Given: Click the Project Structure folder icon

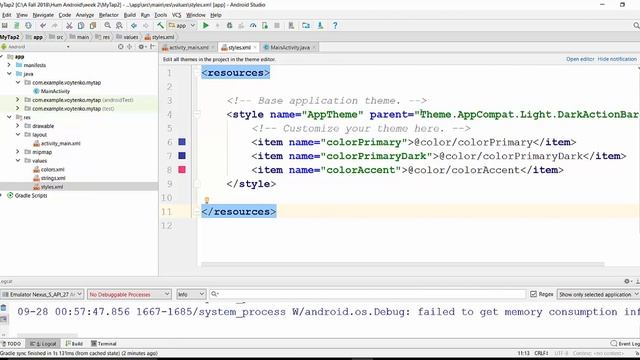Looking at the screenshot, I should tap(306, 26).
